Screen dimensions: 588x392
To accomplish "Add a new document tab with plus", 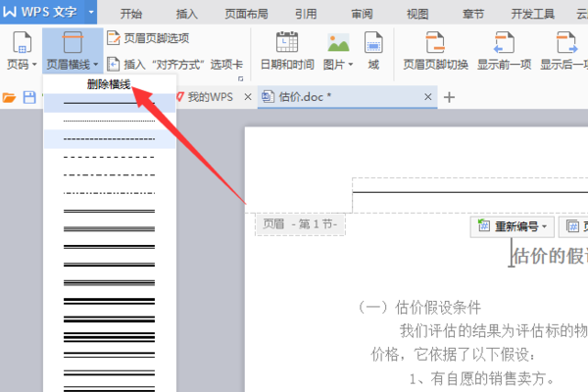I will pos(449,98).
